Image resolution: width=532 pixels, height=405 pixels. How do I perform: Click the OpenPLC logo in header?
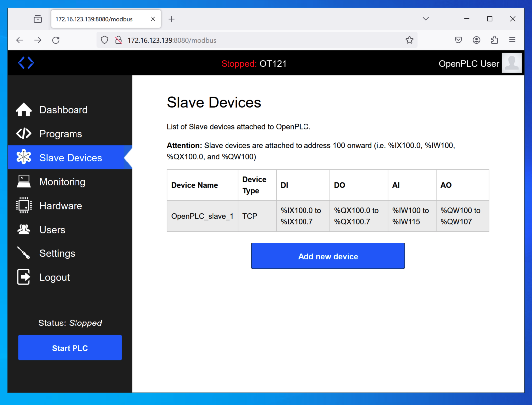[x=26, y=63]
